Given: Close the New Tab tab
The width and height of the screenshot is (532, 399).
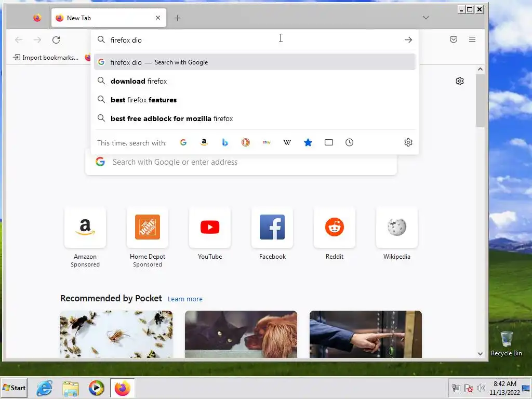Looking at the screenshot, I should tap(158, 18).
